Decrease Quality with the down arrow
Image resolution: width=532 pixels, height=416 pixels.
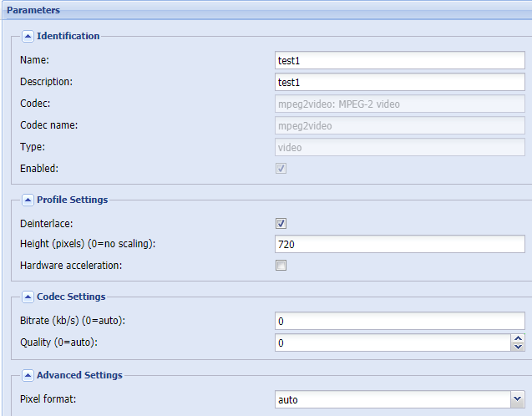(518, 347)
